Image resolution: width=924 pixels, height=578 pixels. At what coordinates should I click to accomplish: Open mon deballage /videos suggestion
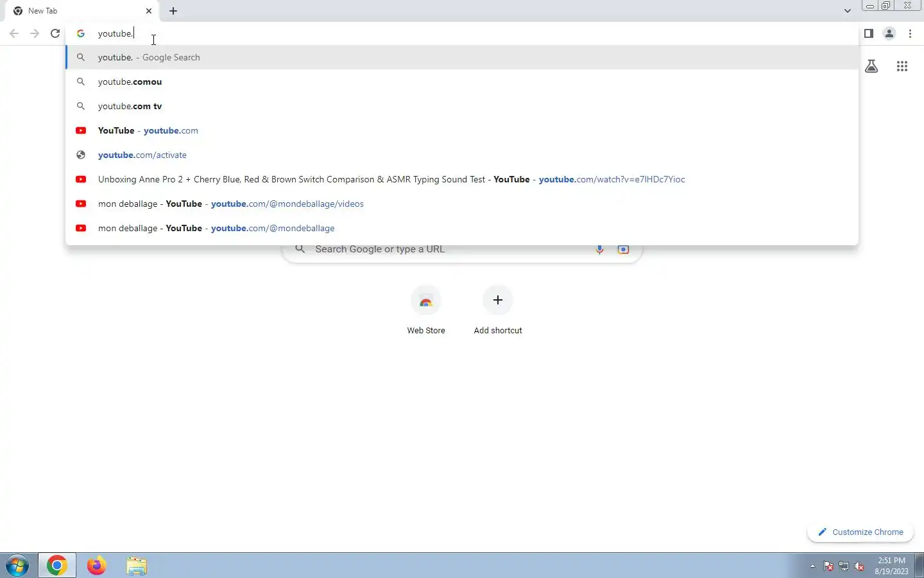[x=462, y=204]
